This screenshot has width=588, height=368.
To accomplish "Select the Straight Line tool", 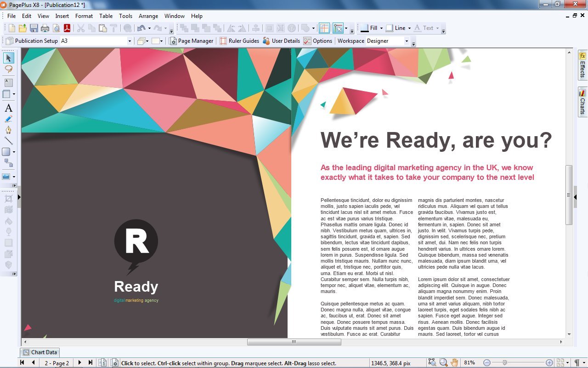I will coord(8,141).
